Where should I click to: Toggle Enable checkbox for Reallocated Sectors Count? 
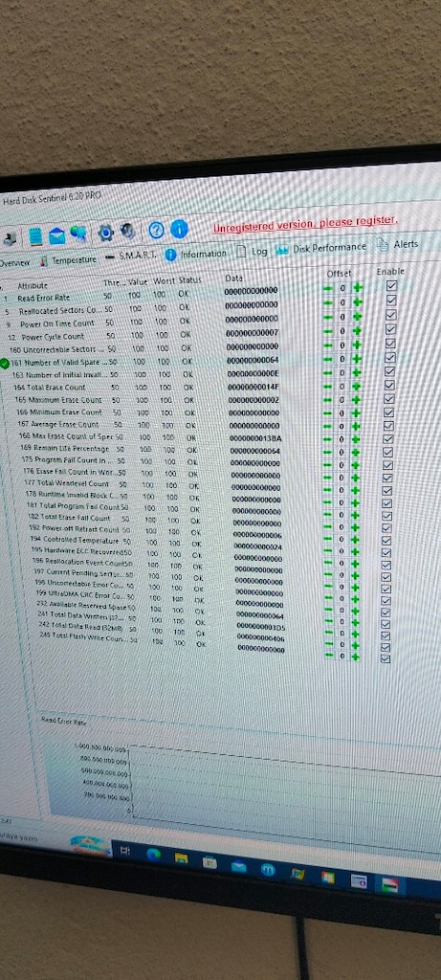[x=391, y=300]
